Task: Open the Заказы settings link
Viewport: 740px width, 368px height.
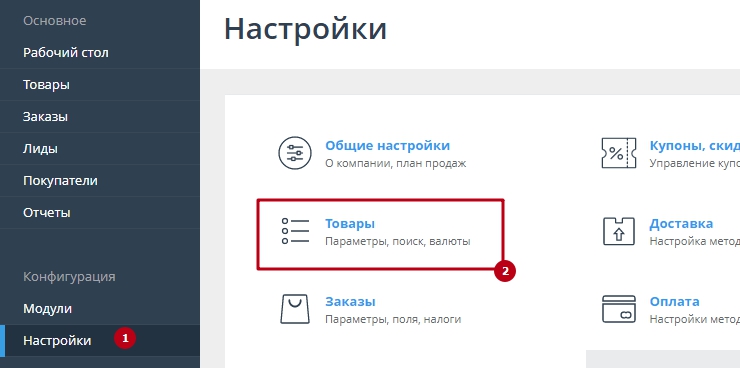Action: click(350, 301)
